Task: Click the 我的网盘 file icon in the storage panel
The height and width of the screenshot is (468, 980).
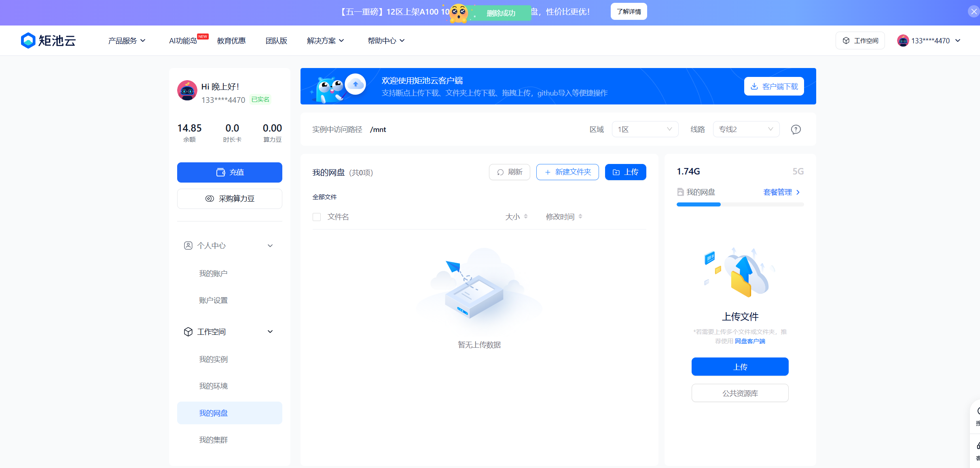Action: [x=681, y=192]
